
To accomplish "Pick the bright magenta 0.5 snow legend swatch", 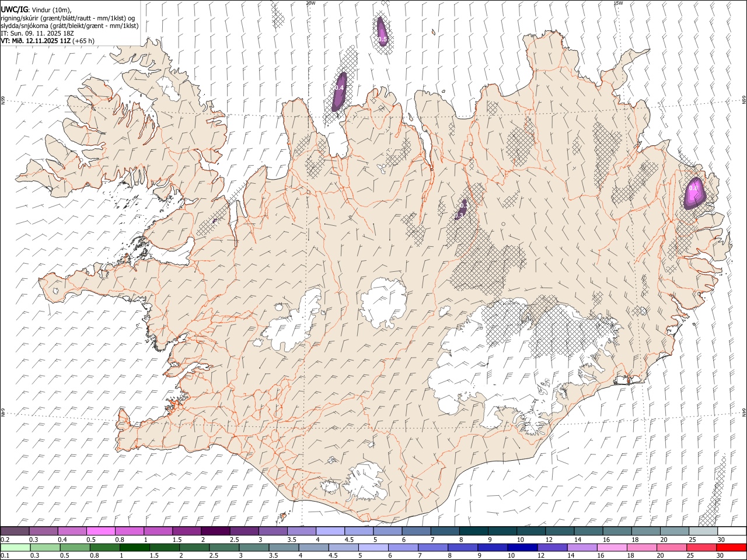I will click(101, 531).
